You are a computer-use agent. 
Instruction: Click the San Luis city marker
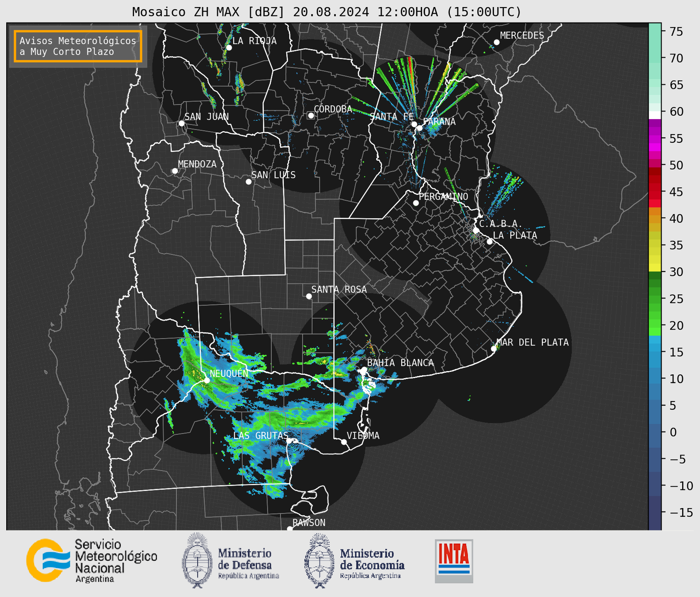(x=249, y=182)
